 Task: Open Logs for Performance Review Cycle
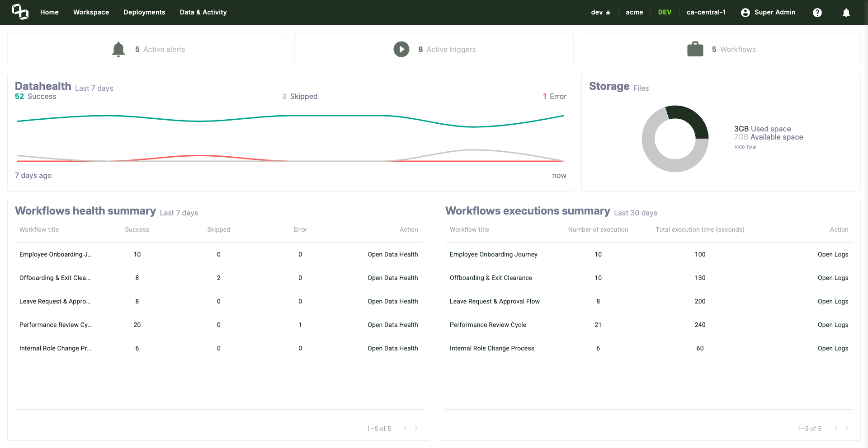pos(833,325)
